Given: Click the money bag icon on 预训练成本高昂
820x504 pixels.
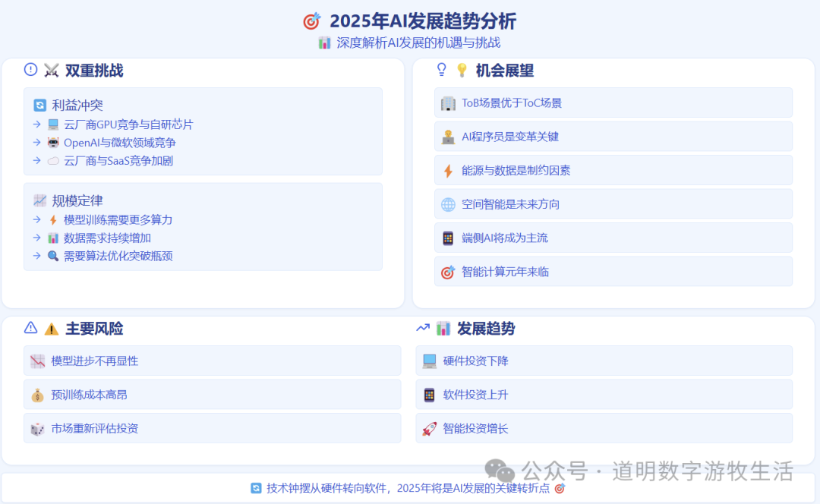Looking at the screenshot, I should [x=38, y=394].
